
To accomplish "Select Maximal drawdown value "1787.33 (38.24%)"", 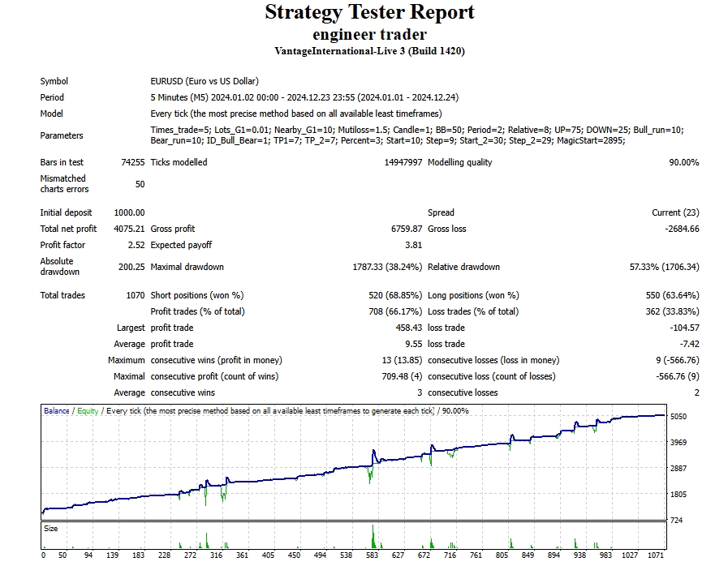I will coord(387,267).
